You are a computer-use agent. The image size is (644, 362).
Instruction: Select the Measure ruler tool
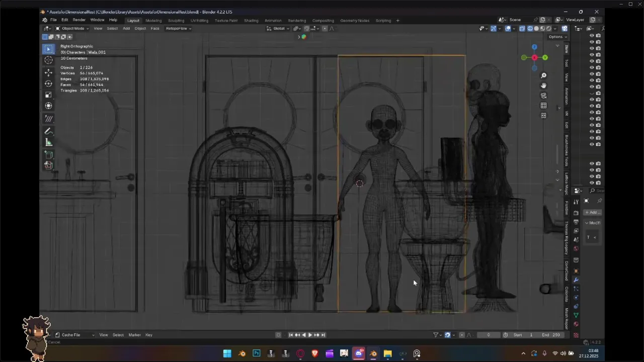[48, 143]
